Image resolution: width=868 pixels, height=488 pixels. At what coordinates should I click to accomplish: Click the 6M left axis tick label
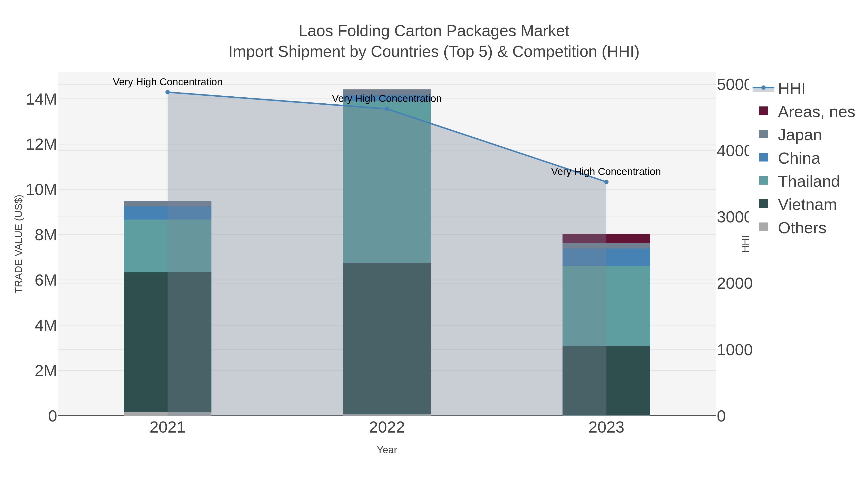46,281
